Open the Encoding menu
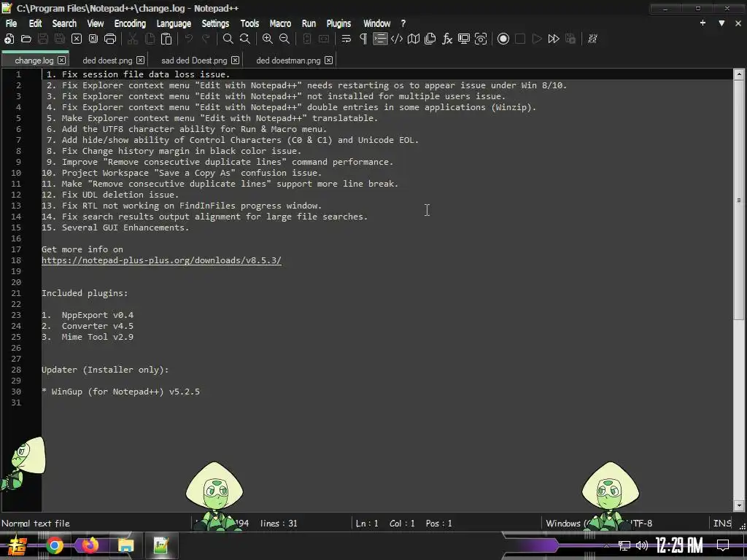This screenshot has height=560, width=747. [x=130, y=23]
